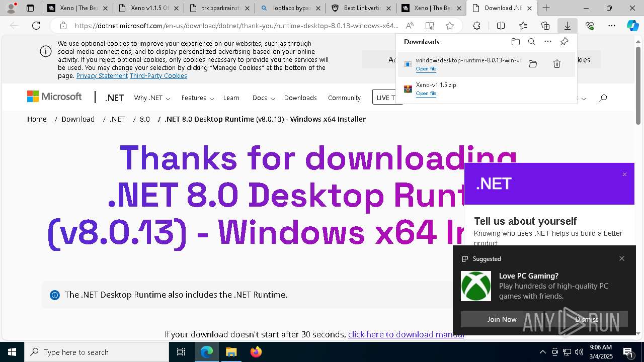
Task: Add page to favorites star icon
Action: [450, 26]
